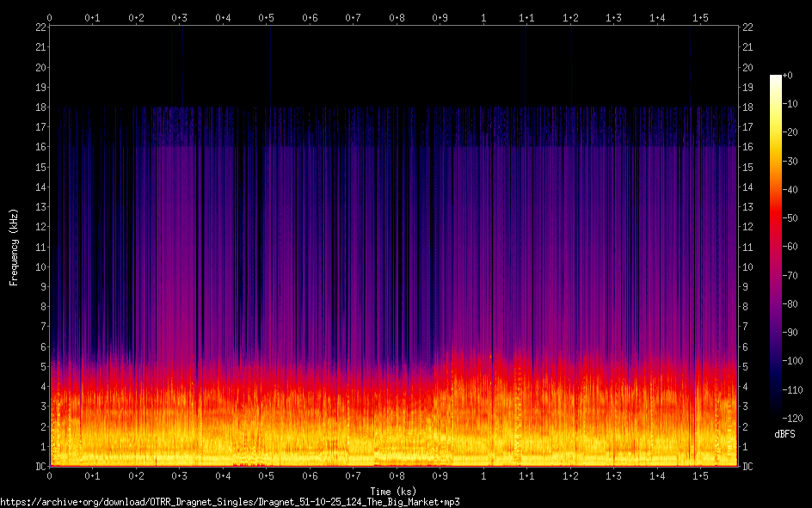Click the DC label on right frequency axis
The width and height of the screenshot is (812, 508).
(748, 467)
